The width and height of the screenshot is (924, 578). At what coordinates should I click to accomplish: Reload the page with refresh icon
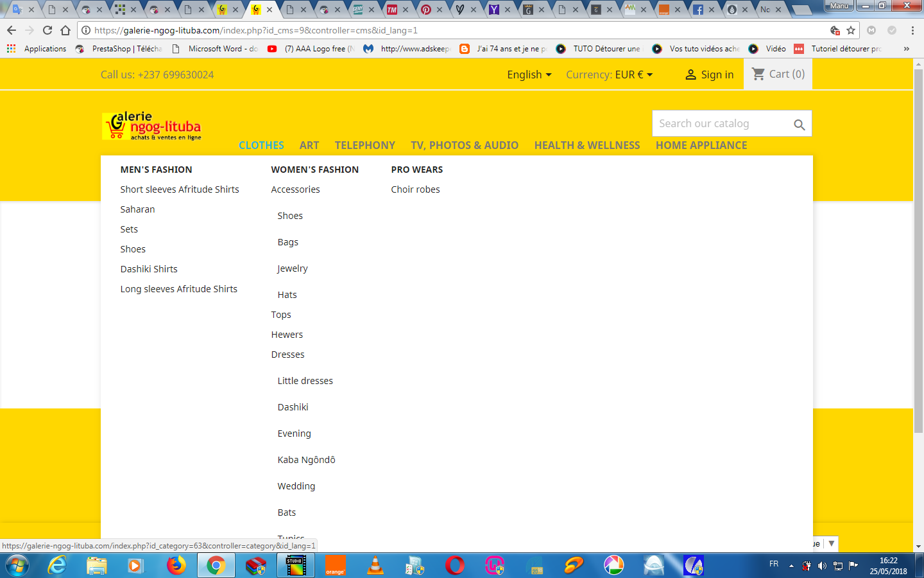47,30
